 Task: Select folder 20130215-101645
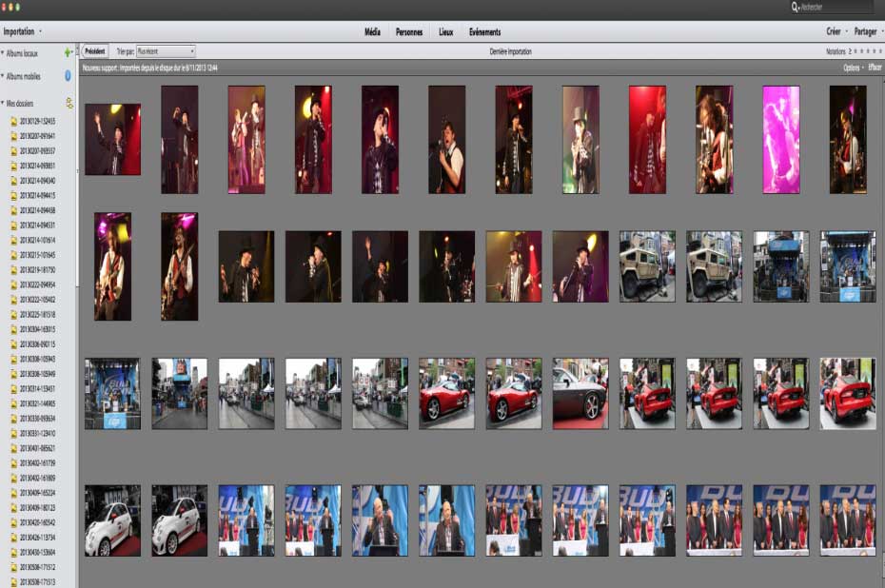(37, 255)
